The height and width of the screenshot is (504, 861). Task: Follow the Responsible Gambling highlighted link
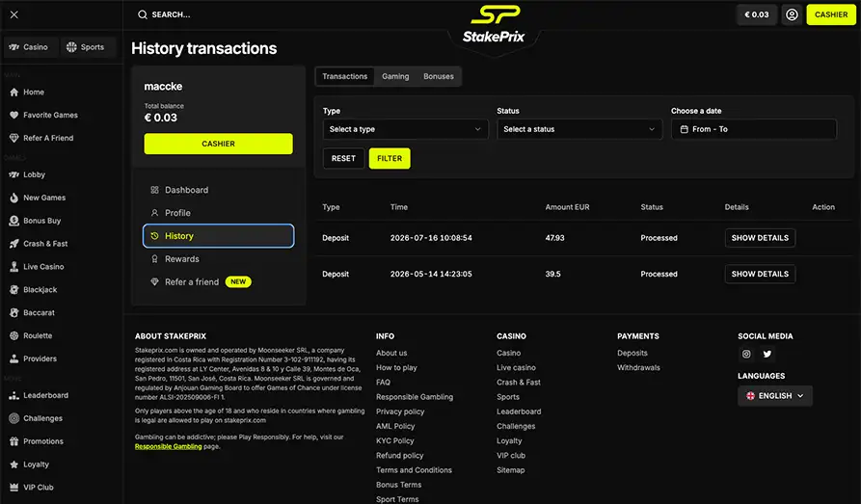click(168, 446)
